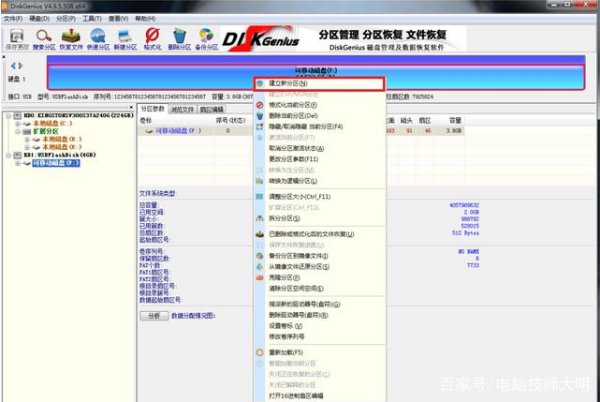This screenshot has width=600, height=402.
Task: Collapse the 扩展分区 tree node
Action: click(18, 131)
